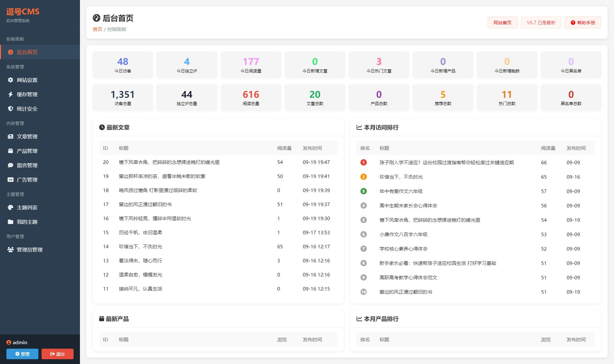The height and width of the screenshot is (364, 614).
Task: Click the 广告管理 Ad icon
Action: [11, 180]
